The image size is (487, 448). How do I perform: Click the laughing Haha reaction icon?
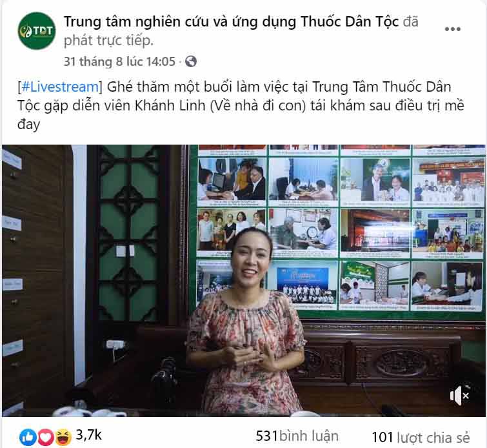click(x=63, y=437)
